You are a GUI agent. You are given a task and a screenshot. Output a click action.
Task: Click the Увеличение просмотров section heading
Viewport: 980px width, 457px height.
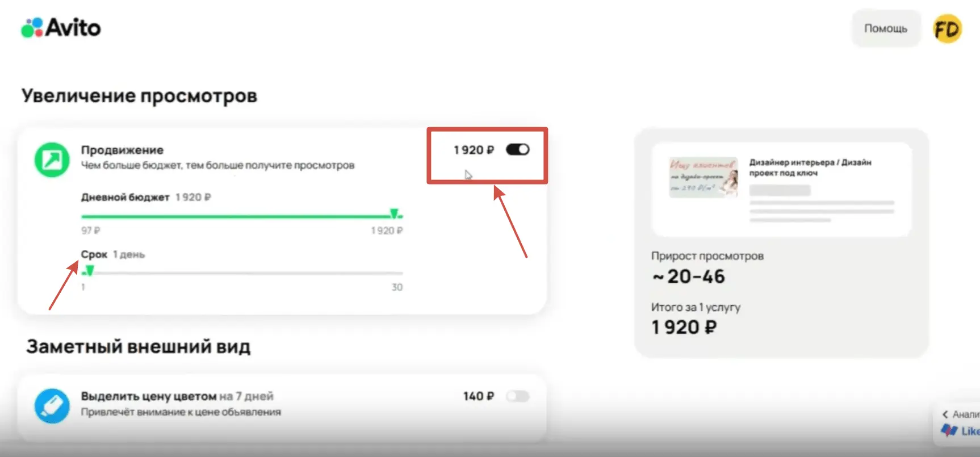pos(139,95)
